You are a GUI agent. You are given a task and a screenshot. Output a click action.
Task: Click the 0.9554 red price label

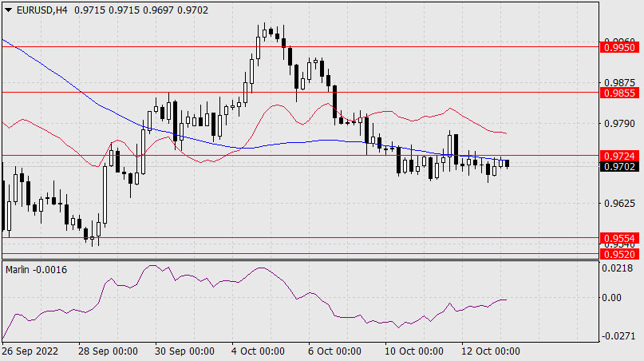coord(620,239)
